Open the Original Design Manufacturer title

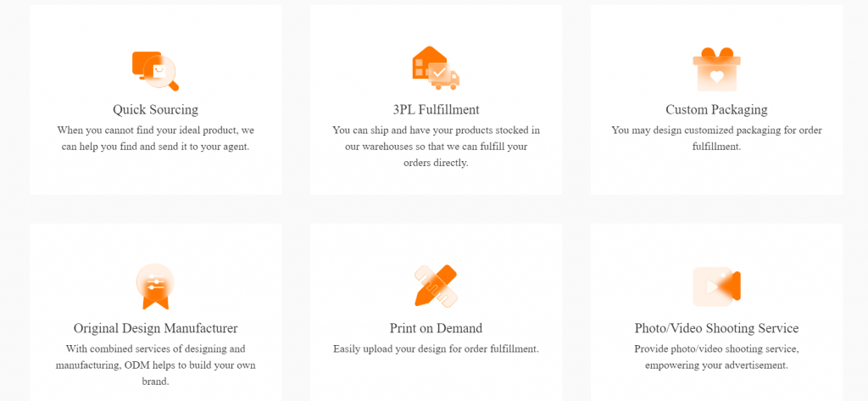tap(156, 328)
